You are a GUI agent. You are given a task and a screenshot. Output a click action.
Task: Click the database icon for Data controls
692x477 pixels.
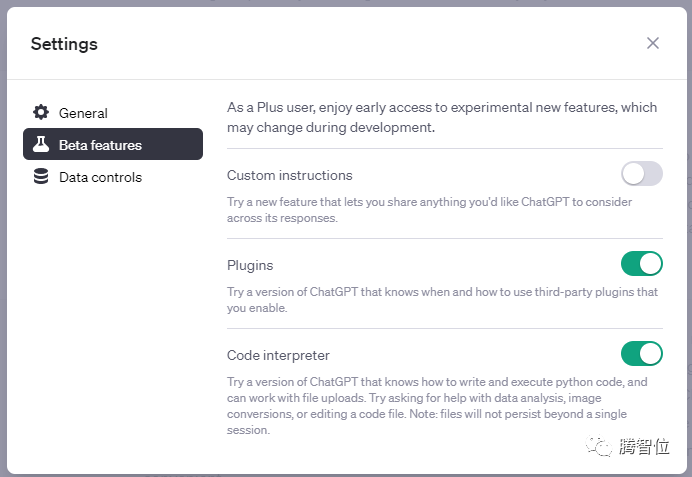point(41,177)
